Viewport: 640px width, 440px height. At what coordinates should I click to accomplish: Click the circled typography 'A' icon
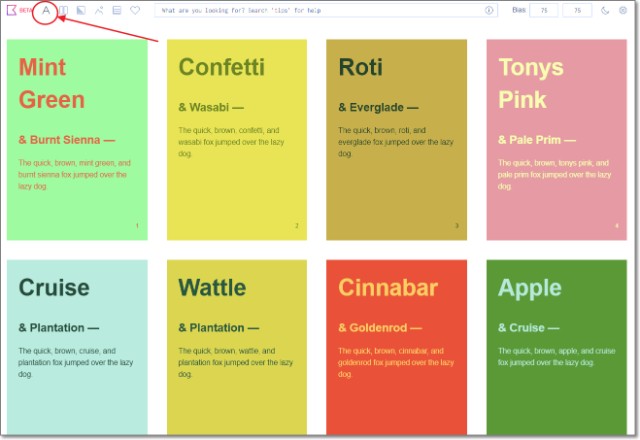pos(46,10)
